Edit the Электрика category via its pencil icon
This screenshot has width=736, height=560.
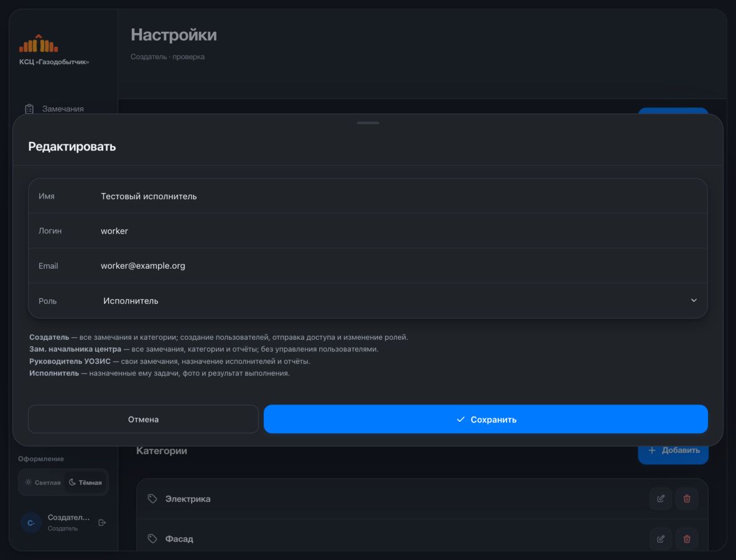[x=661, y=498]
